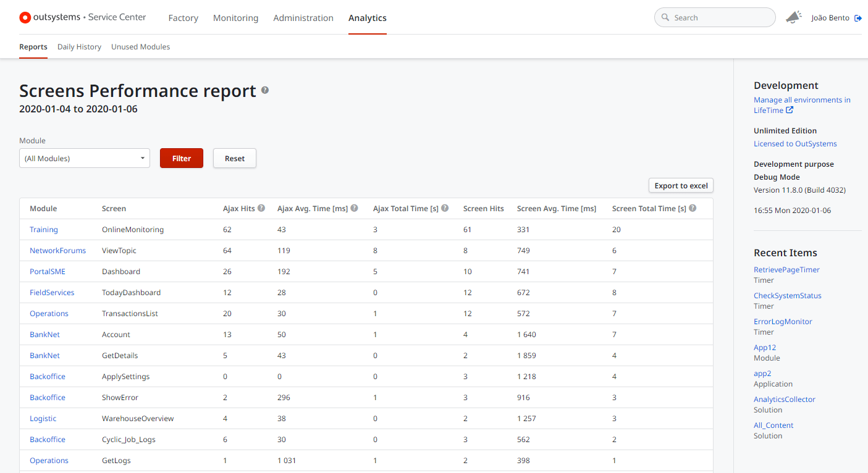Image resolution: width=868 pixels, height=473 pixels.
Task: Click the announcements megaphone icon
Action: click(793, 18)
